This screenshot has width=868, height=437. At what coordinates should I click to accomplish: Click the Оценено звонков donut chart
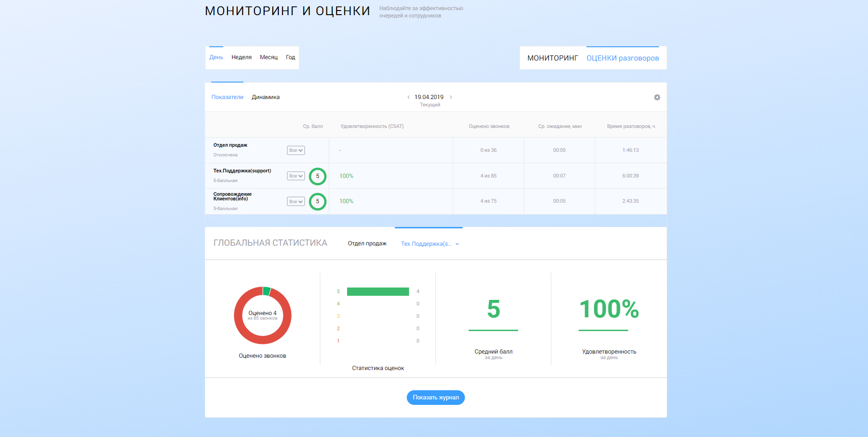262,315
